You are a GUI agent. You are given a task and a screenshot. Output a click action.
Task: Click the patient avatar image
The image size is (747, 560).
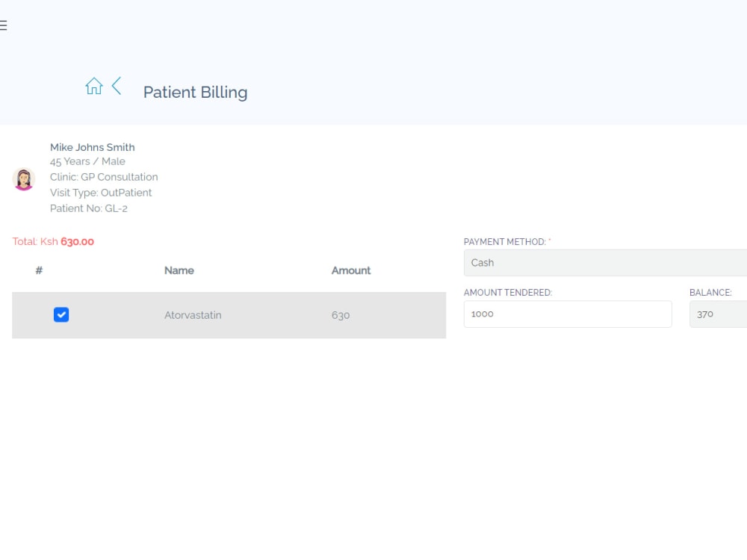point(23,179)
